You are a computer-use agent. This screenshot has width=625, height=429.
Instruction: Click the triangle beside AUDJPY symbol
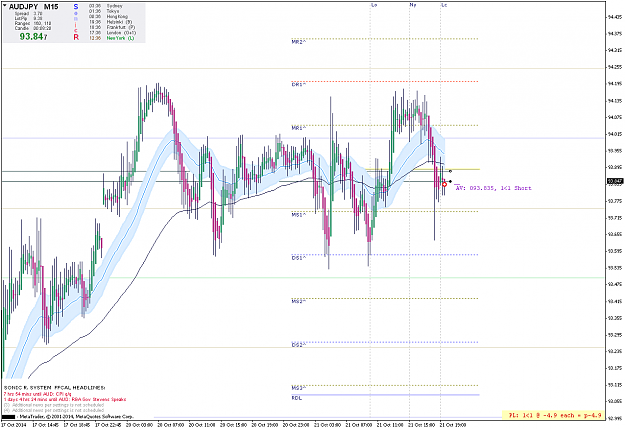[5, 6]
